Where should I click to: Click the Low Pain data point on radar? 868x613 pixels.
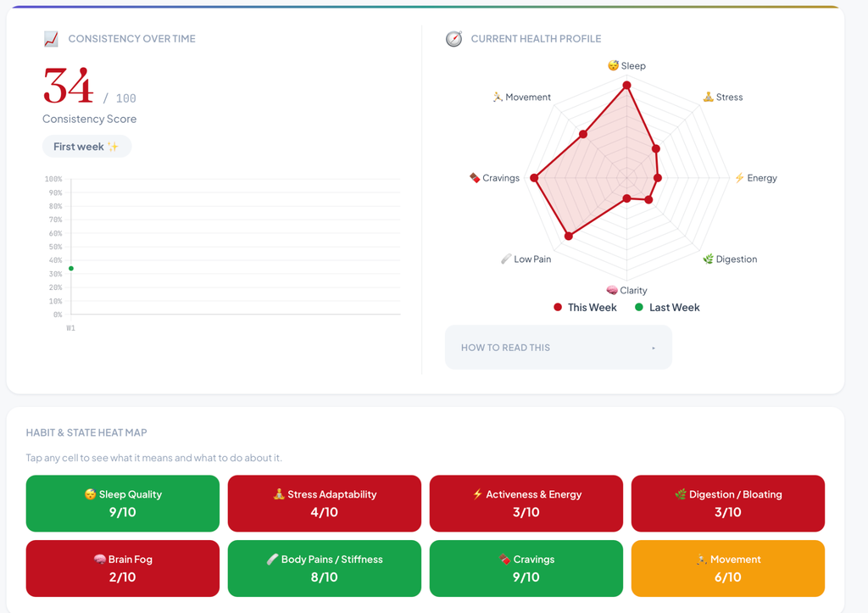point(569,236)
